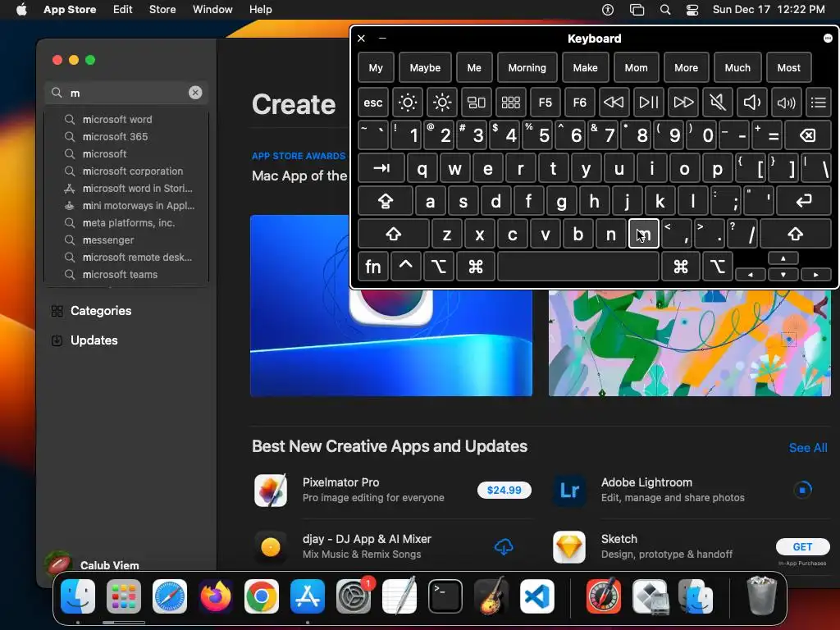
Task: Stop the Adobe Lightroom download
Action: [x=802, y=490]
